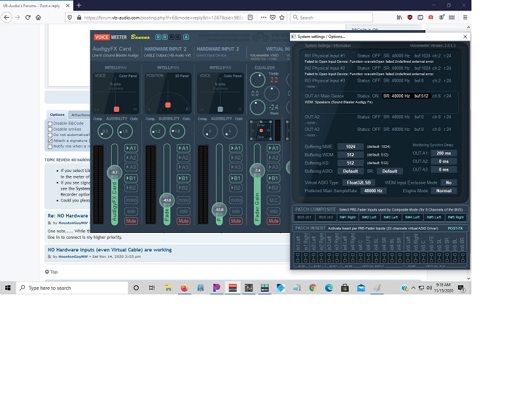532x399 pixels.
Task: Open Virtual ASIO Type Float32LSB selector
Action: (x=359, y=182)
